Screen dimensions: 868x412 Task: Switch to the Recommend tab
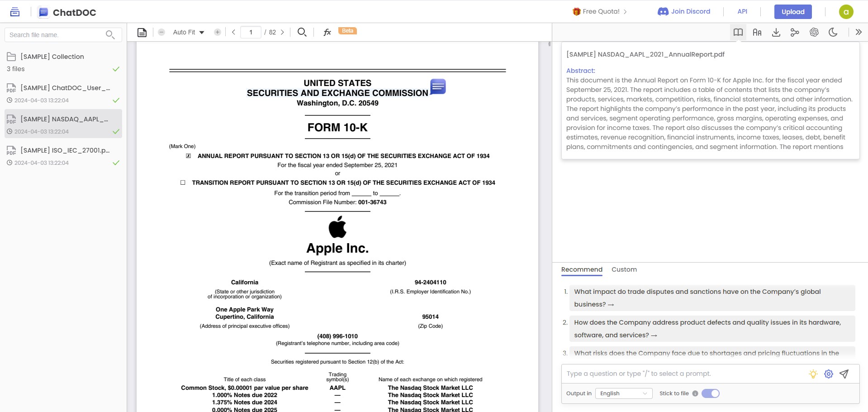[x=582, y=269]
